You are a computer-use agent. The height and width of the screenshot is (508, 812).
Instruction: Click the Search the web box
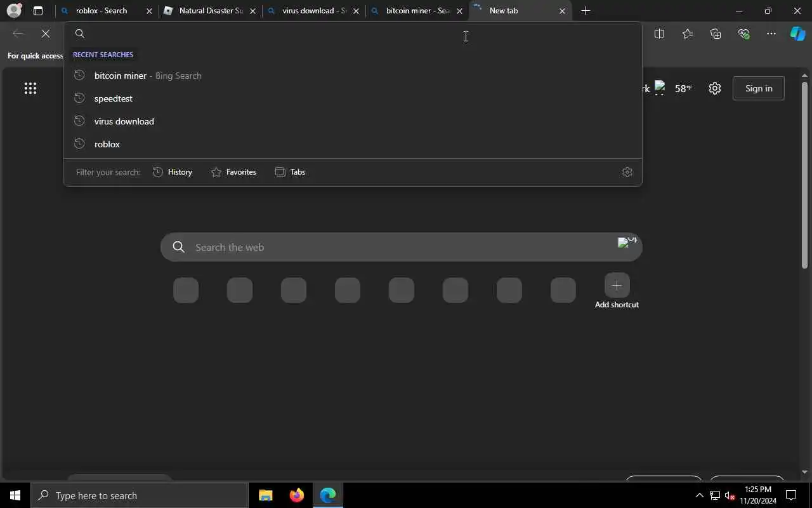pyautogui.click(x=402, y=247)
